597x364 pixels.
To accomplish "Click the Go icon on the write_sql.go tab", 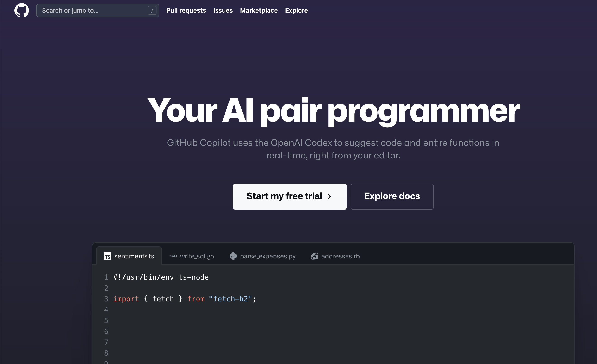I will [173, 256].
